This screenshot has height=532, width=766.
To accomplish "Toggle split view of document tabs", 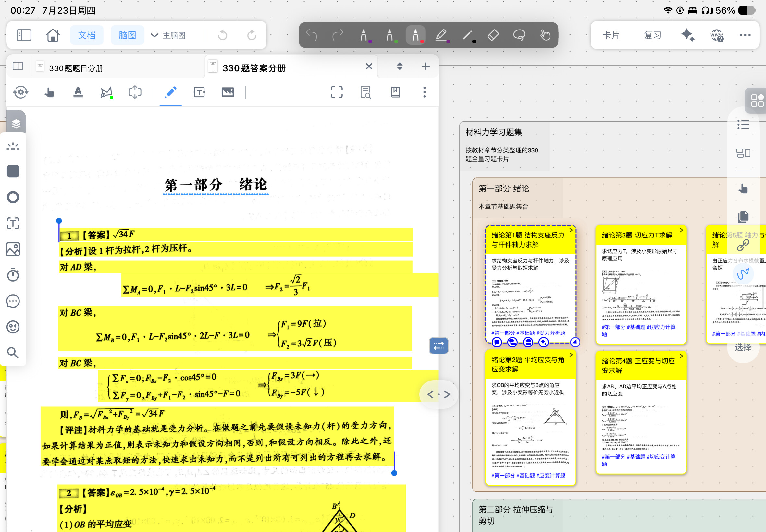I will coord(18,66).
